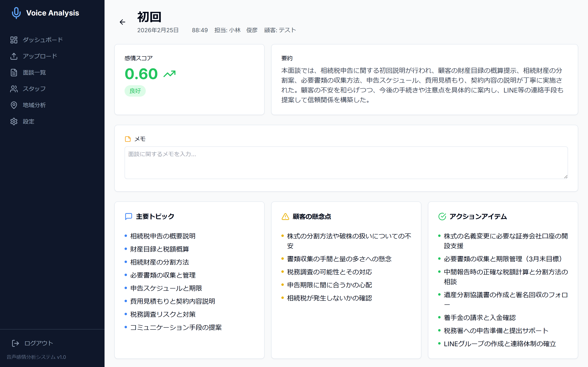The height and width of the screenshot is (367, 588).
Task: Open the 地域分析 map pin icon
Action: [x=14, y=105]
